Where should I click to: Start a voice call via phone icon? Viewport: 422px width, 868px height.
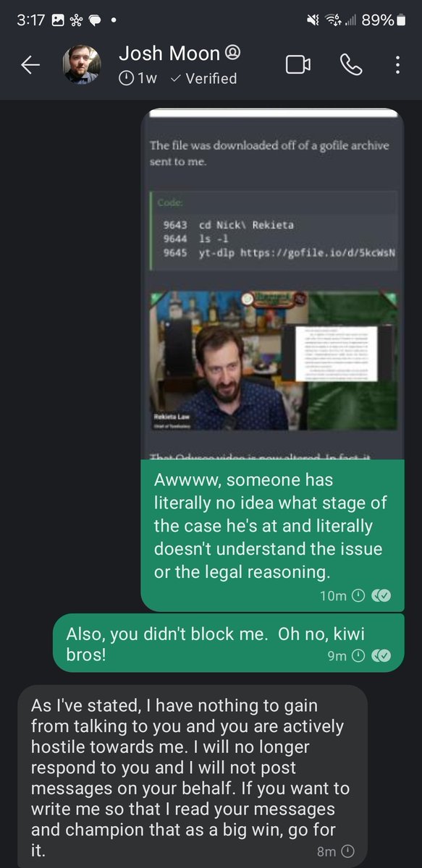tap(350, 65)
